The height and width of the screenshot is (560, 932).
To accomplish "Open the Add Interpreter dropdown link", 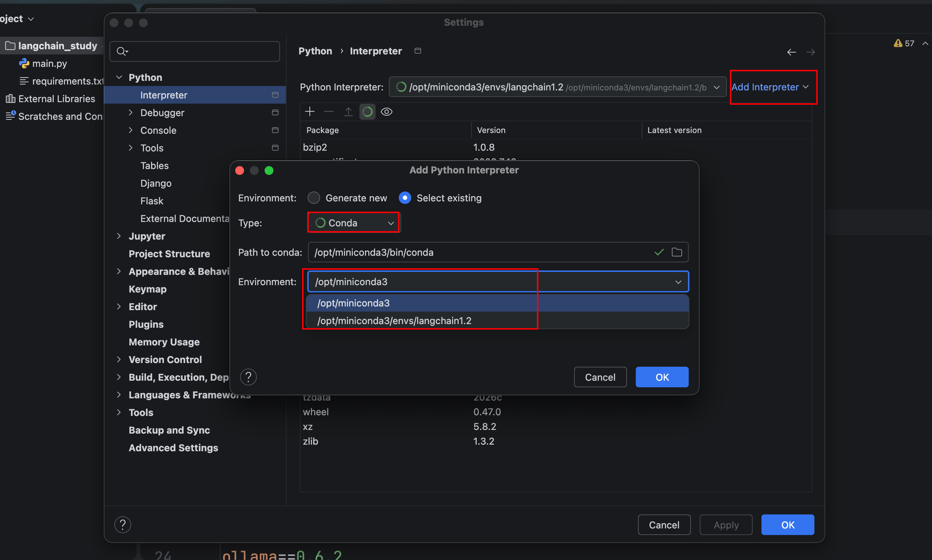I will point(770,87).
